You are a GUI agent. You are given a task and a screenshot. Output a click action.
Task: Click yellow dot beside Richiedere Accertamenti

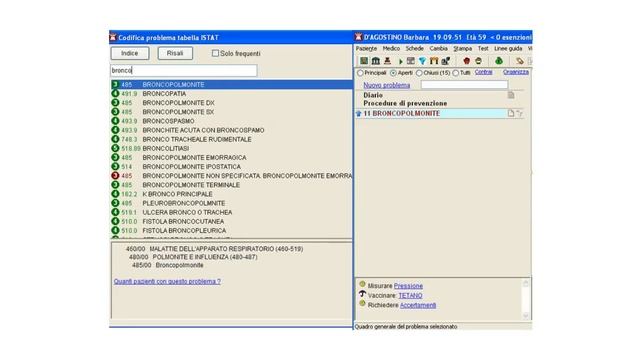[x=362, y=304]
